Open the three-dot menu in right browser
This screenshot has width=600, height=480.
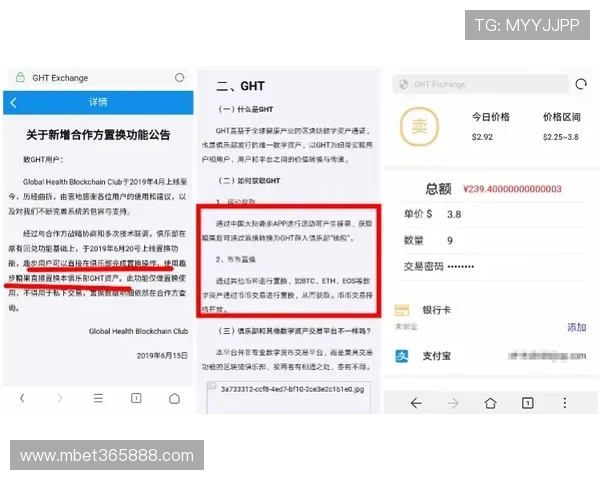tap(565, 403)
